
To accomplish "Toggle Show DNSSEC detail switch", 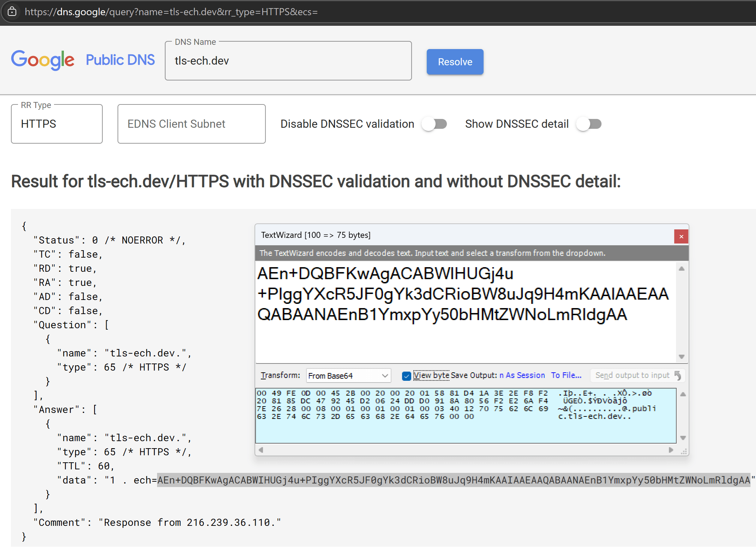I will tap(589, 124).
